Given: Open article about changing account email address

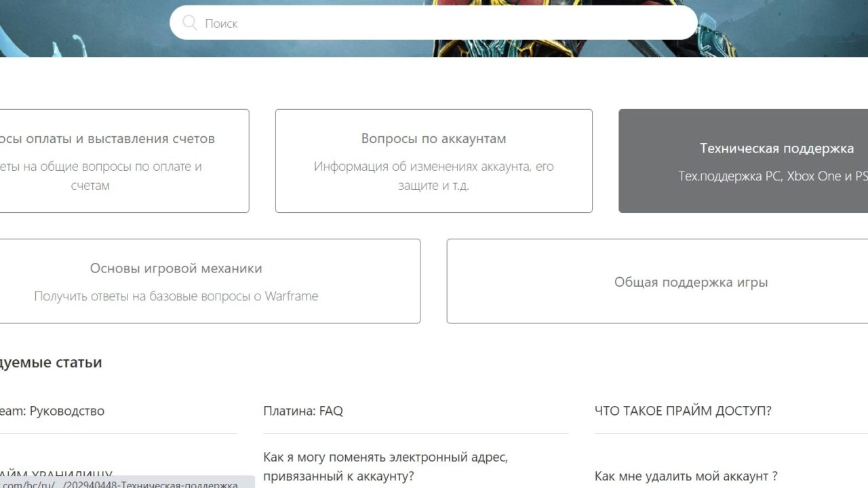Looking at the screenshot, I should (385, 466).
